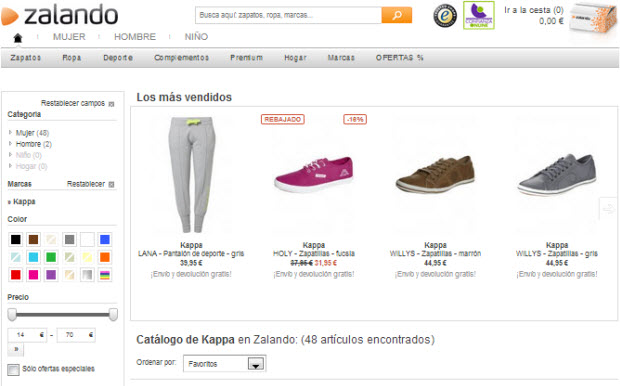The image size is (620, 386).
Task: Open the Ropa menu
Action: click(72, 58)
